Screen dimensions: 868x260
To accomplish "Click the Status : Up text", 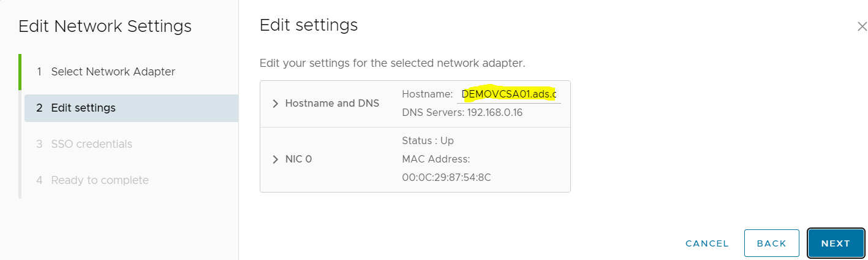I will pyautogui.click(x=428, y=140).
